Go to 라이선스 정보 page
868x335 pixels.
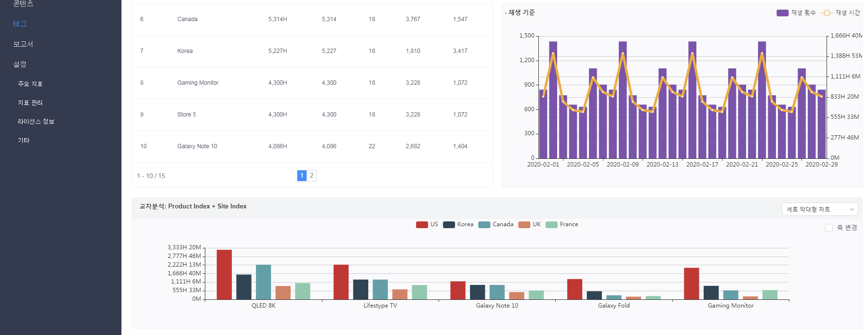tap(36, 121)
